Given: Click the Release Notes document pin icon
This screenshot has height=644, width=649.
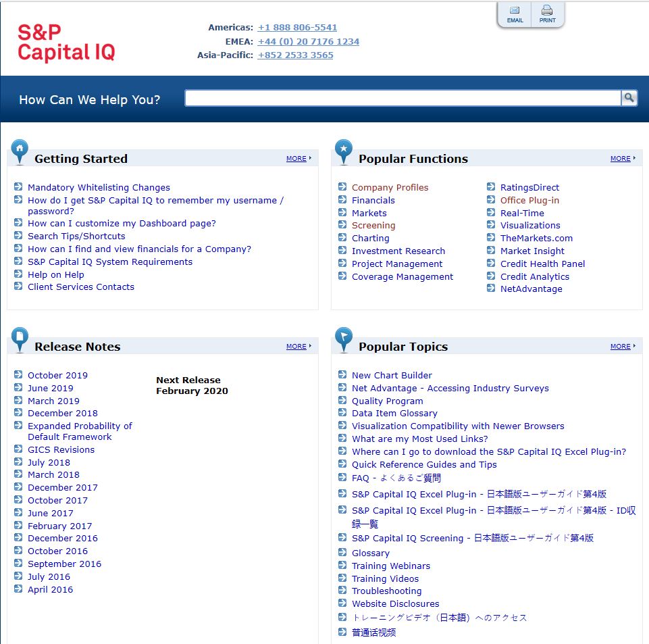Looking at the screenshot, I should tap(20, 338).
